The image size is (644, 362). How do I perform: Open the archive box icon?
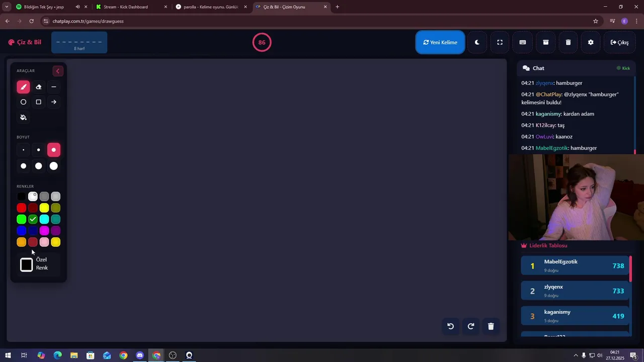point(545,42)
